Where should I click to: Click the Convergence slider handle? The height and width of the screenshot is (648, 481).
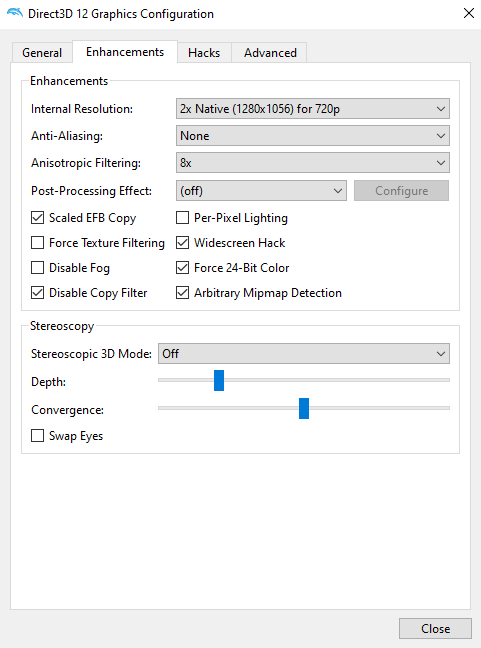point(304,408)
